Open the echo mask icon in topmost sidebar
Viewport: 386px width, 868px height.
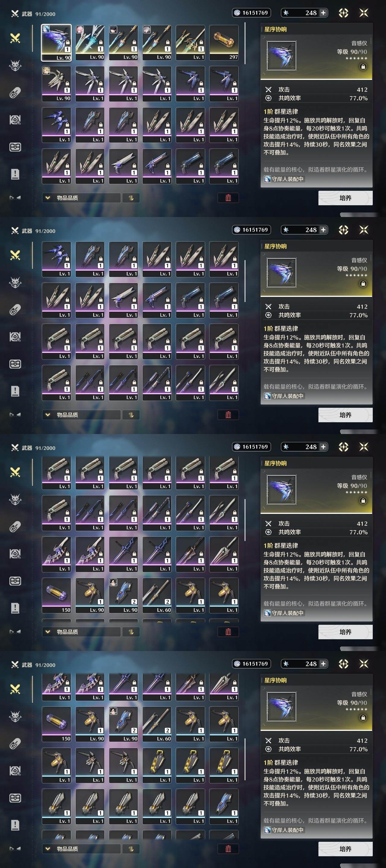coord(15,65)
